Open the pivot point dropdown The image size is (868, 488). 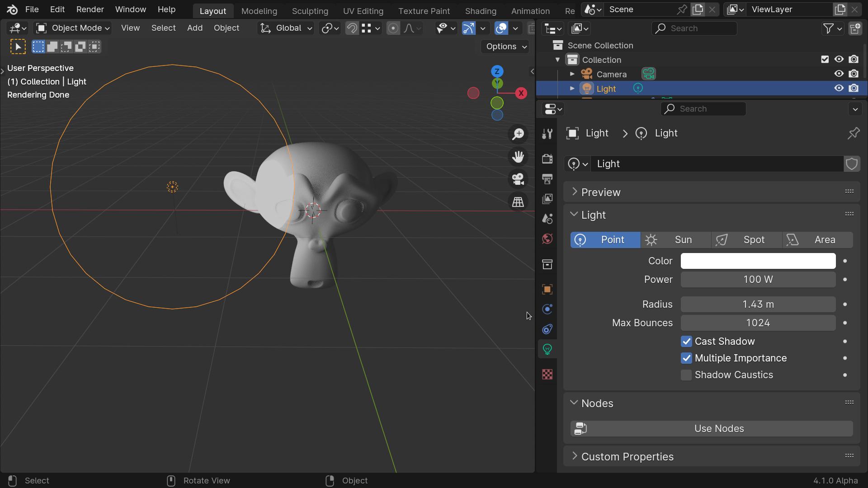(330, 28)
